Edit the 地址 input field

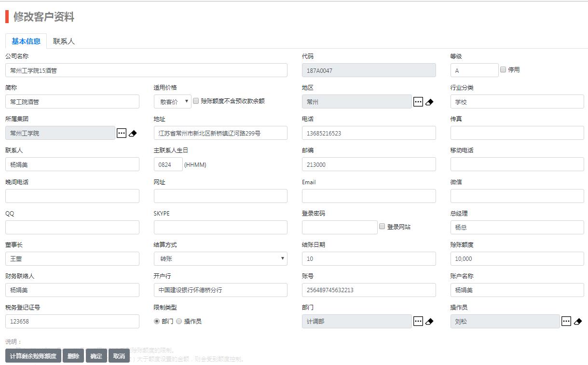(220, 133)
